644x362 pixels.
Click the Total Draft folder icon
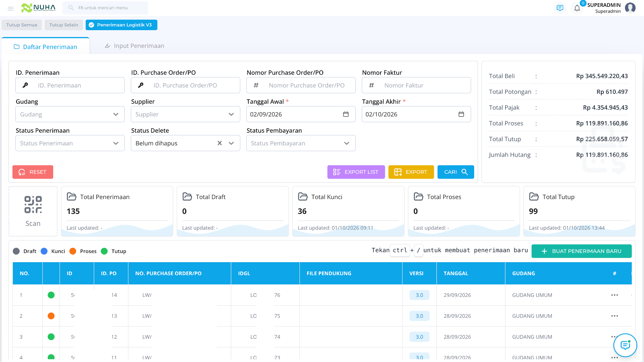[187, 197]
